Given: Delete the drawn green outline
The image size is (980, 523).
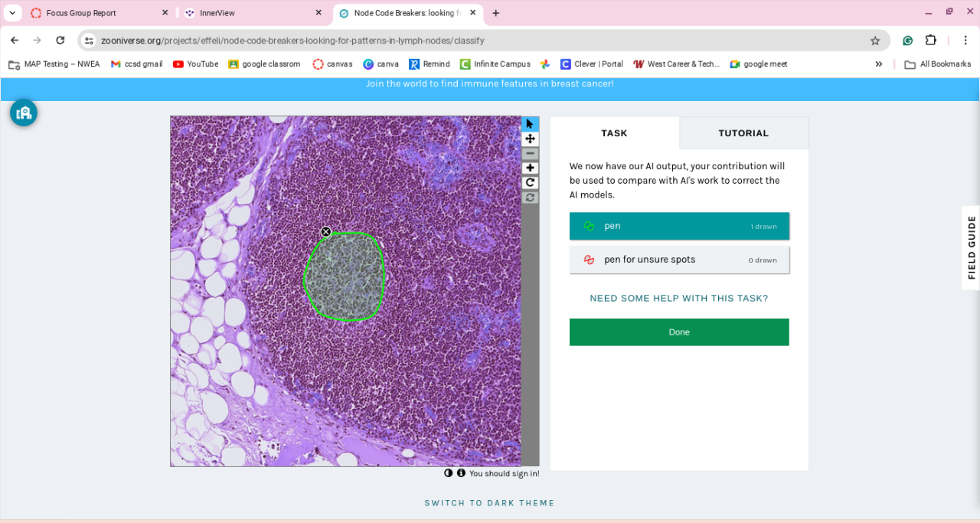Looking at the screenshot, I should 326,232.
